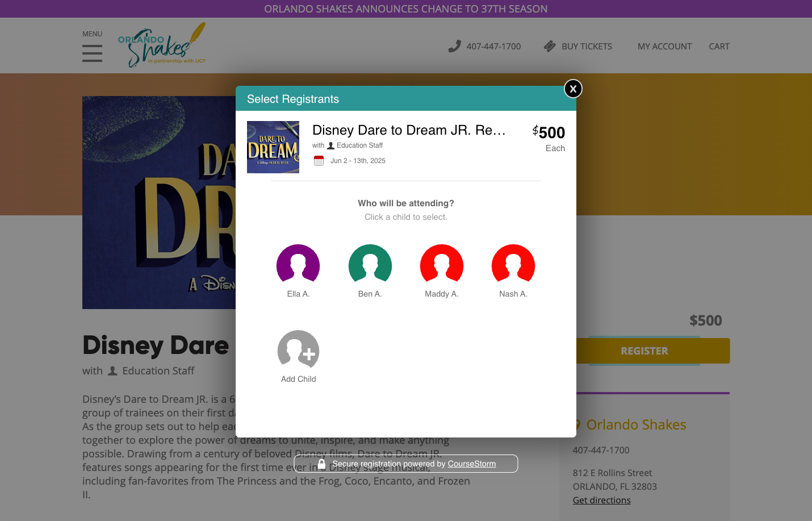The height and width of the screenshot is (521, 812).
Task: Click the Orlando Shakes logo
Action: [162, 45]
